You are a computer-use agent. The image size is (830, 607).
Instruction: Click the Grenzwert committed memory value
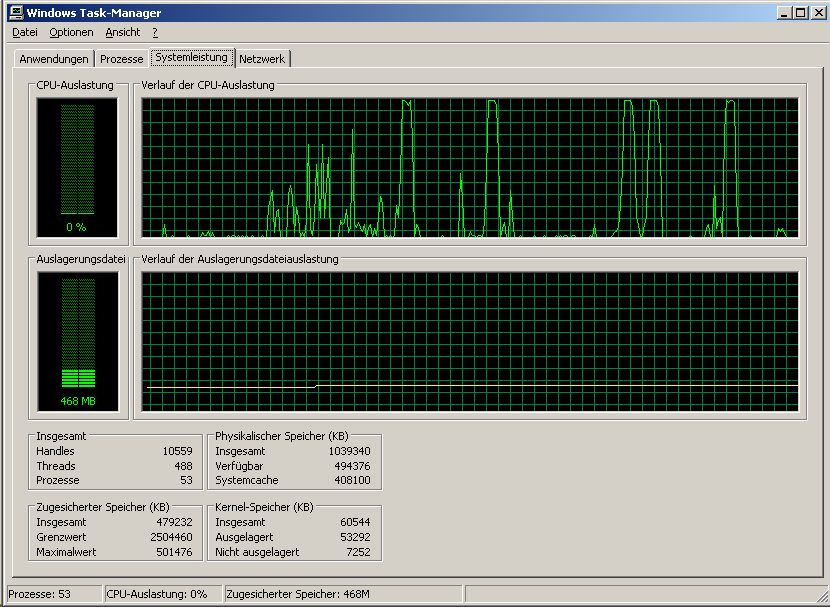173,537
